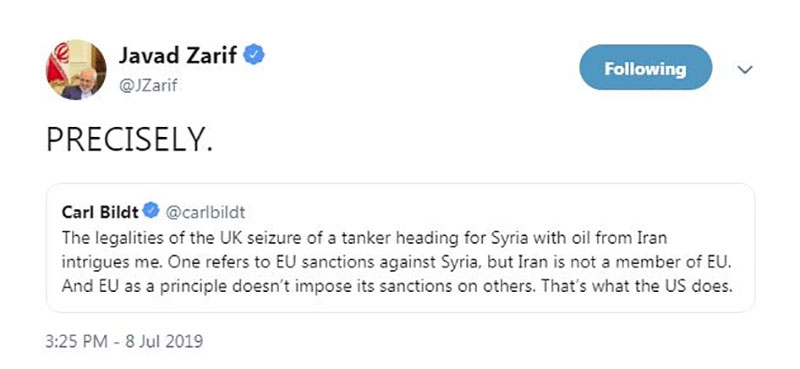Click the 3:25 PM time text

pyautogui.click(x=76, y=341)
